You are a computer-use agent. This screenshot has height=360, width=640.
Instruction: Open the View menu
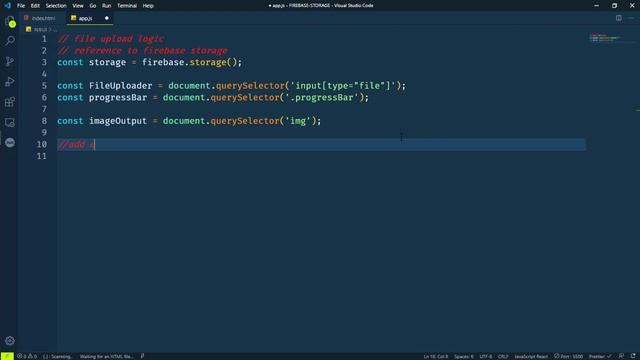[78, 6]
